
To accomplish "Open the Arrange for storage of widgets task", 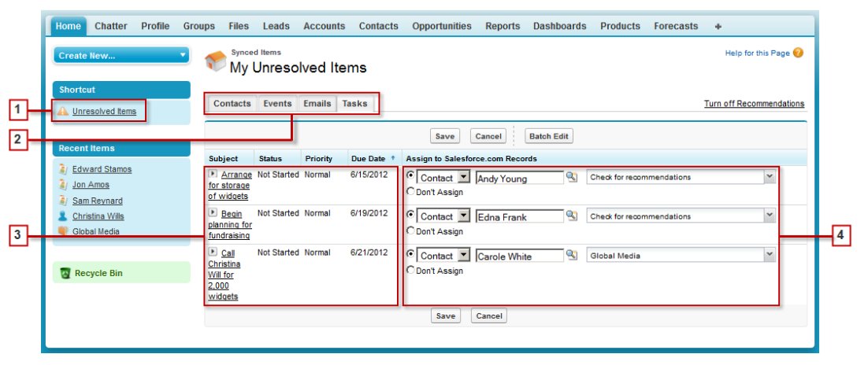I will pyautogui.click(x=230, y=186).
